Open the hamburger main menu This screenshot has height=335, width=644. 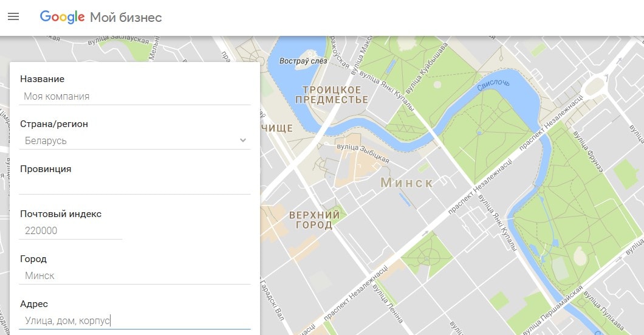click(13, 17)
